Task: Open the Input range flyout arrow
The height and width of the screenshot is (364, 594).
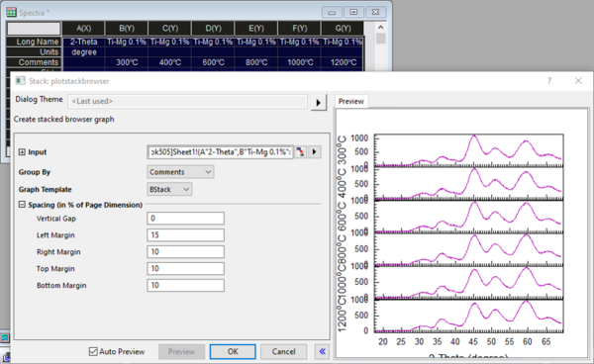Action: 315,152
